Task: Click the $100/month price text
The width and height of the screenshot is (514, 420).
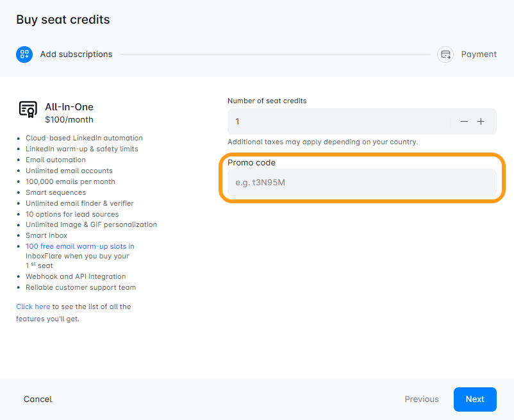Action: 69,120
